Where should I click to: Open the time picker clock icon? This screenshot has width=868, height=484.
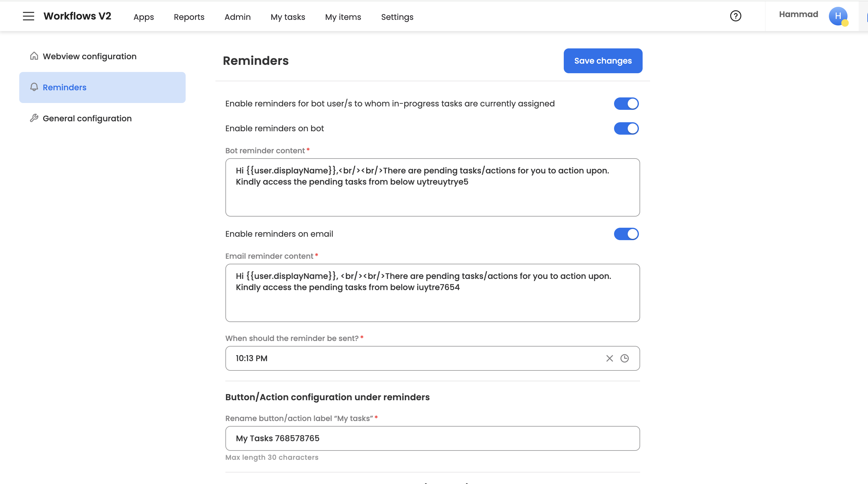pos(624,358)
